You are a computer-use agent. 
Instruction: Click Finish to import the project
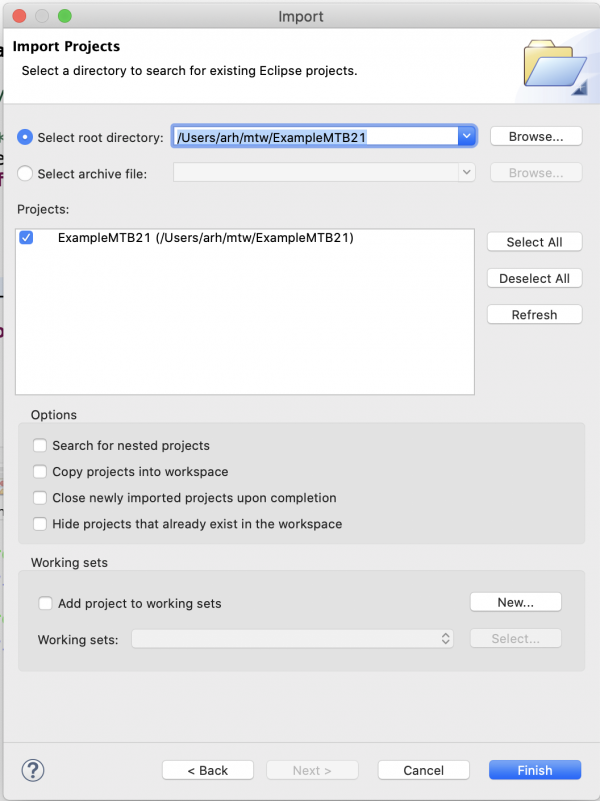(x=535, y=770)
